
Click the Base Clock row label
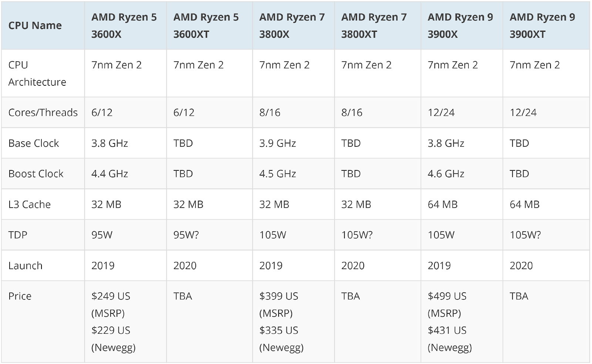pos(34,143)
